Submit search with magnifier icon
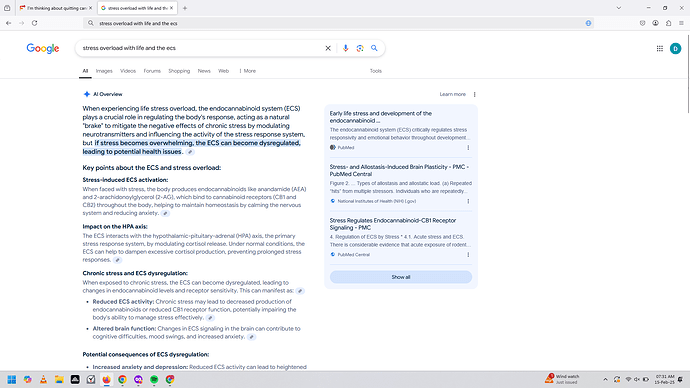690x388 pixels. (374, 48)
